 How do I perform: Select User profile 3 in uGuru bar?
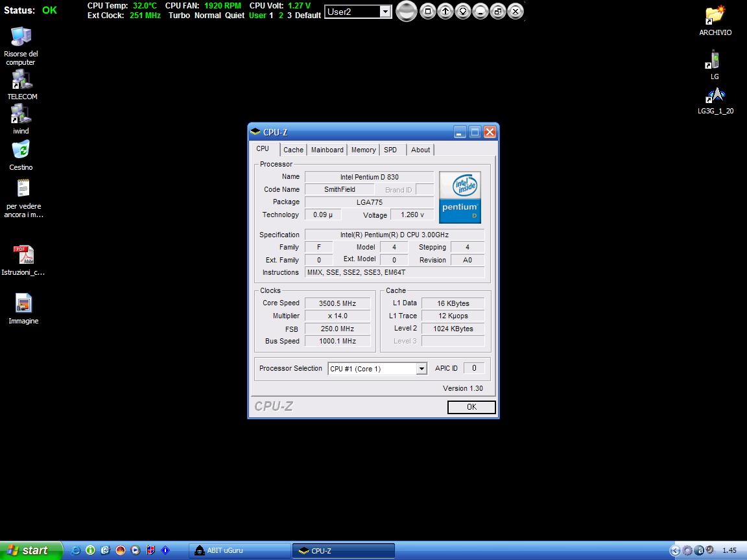pyautogui.click(x=289, y=16)
